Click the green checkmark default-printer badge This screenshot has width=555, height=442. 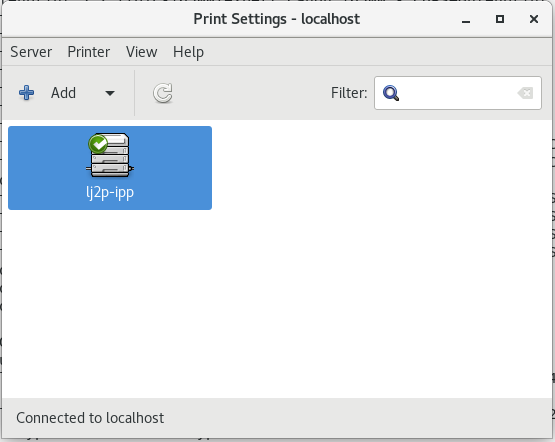tap(98, 144)
